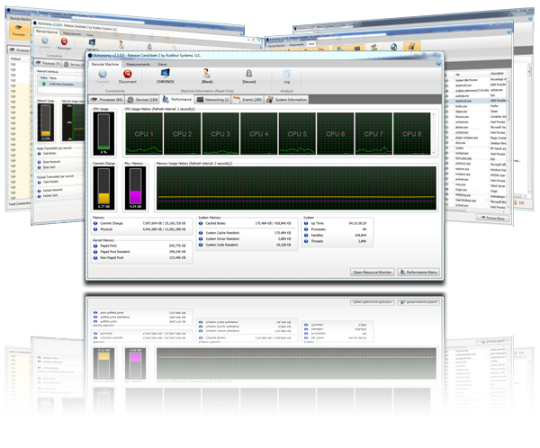This screenshot has height=448, width=540.
Task: Click the CPU 3 usage graph
Action: (x=220, y=134)
